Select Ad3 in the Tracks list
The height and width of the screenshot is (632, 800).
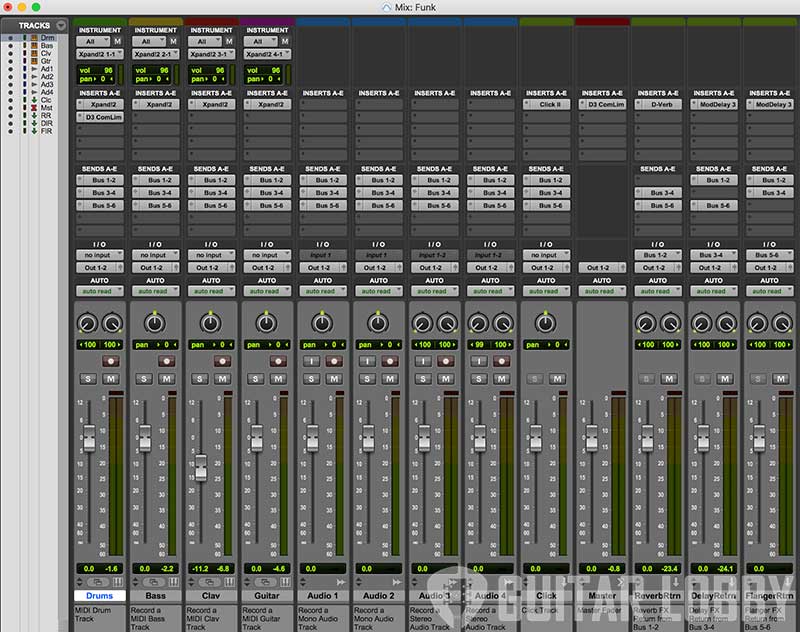pos(47,85)
